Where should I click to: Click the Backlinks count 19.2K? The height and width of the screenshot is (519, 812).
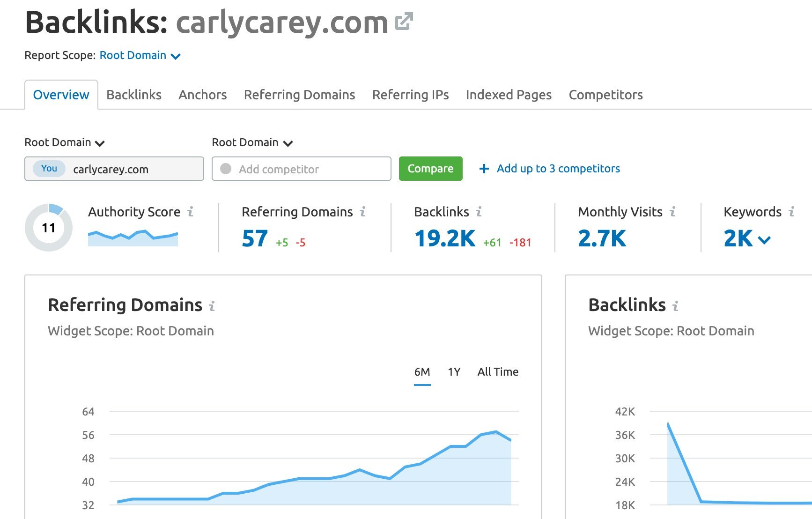445,238
